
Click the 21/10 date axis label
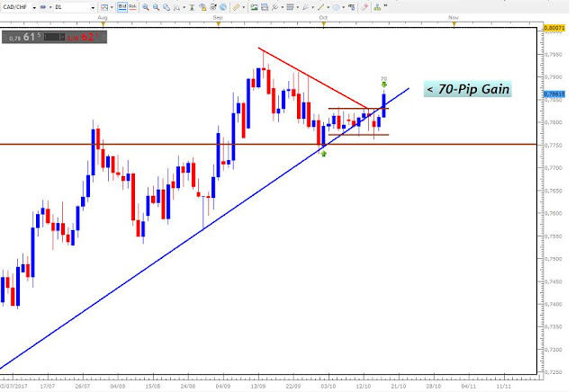tap(398, 386)
